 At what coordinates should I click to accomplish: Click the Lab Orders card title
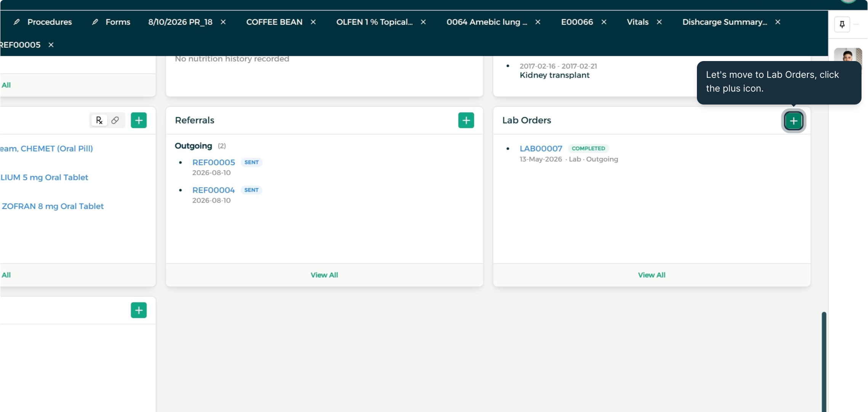click(x=527, y=120)
